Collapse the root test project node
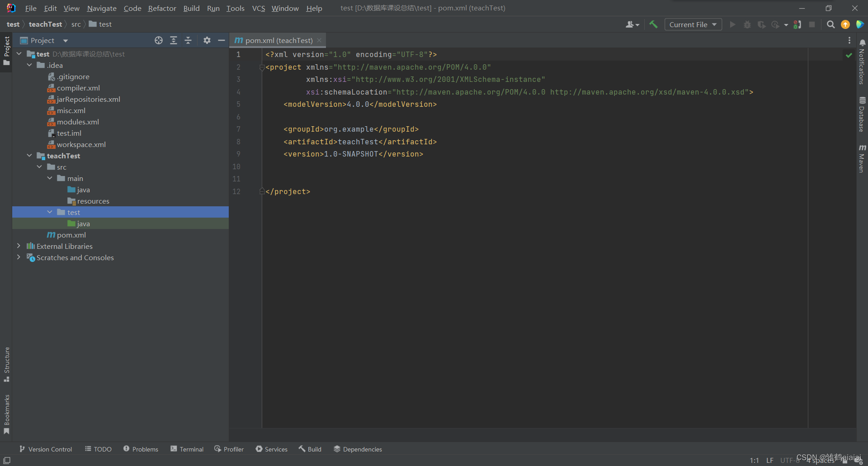The width and height of the screenshot is (868, 466). tap(19, 54)
